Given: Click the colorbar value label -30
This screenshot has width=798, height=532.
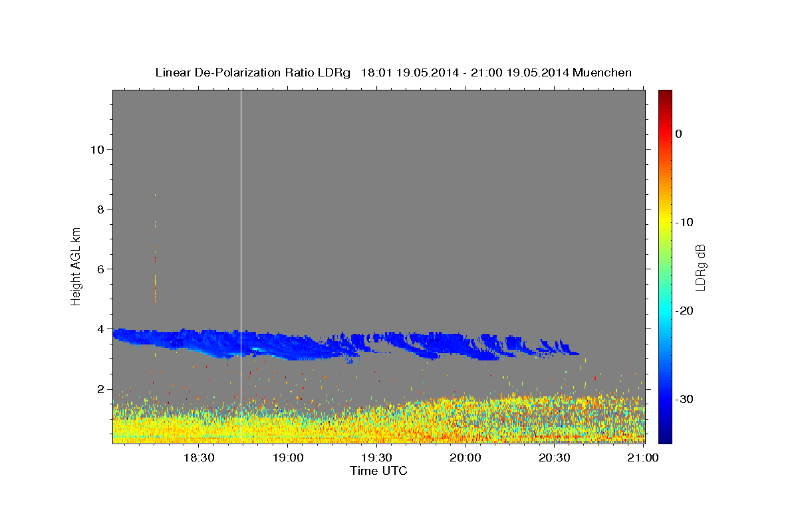Looking at the screenshot, I should click(x=684, y=399).
